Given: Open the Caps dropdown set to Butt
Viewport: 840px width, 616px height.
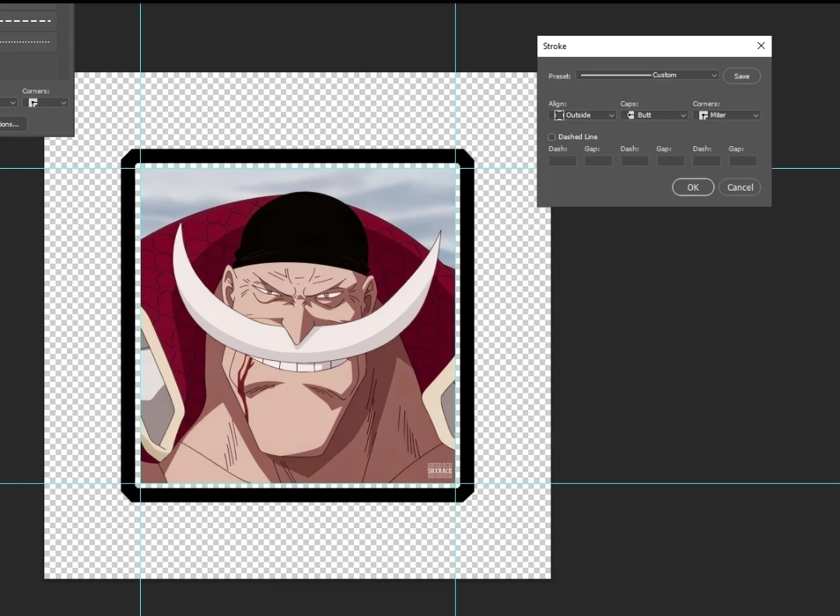Looking at the screenshot, I should 654,115.
